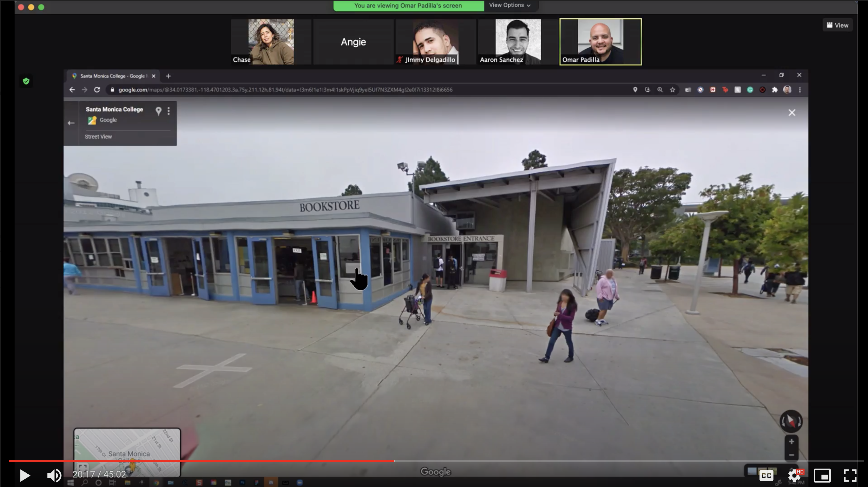Enable miniplayer mode

822,476
